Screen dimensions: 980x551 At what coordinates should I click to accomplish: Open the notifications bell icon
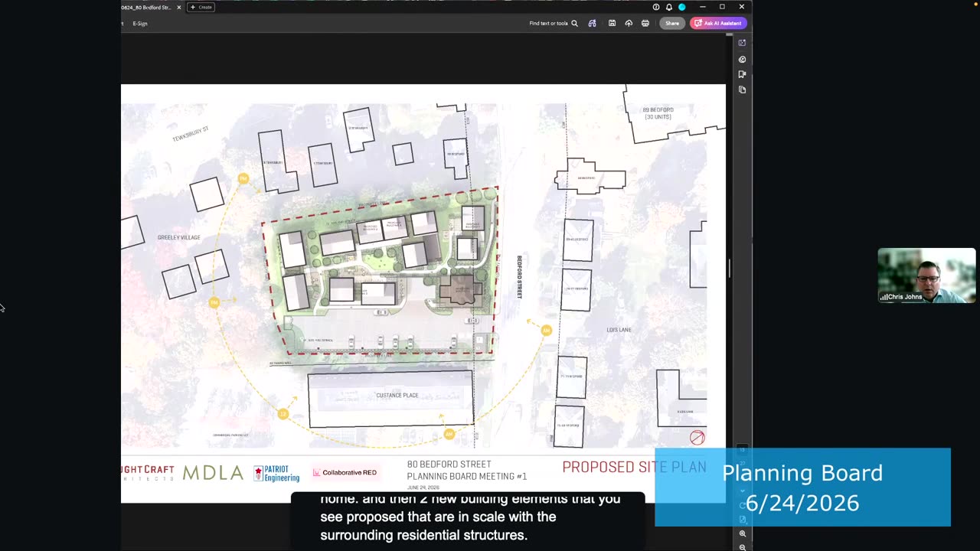click(669, 7)
